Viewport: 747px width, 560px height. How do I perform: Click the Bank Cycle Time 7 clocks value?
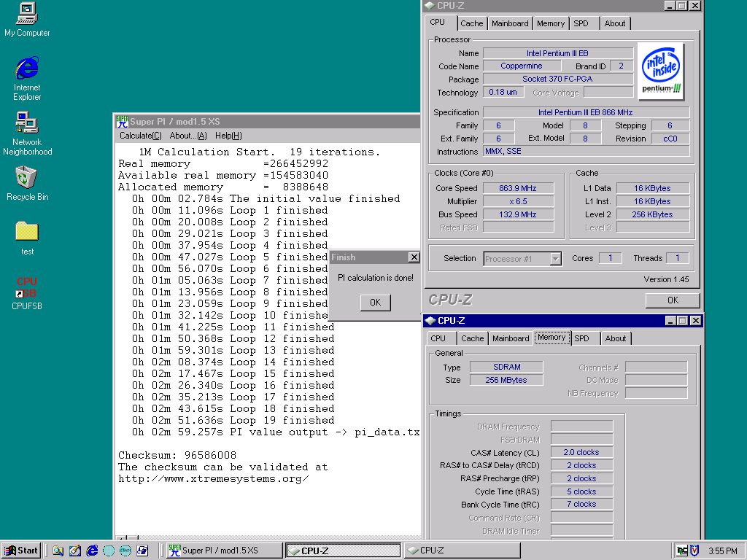[581, 505]
